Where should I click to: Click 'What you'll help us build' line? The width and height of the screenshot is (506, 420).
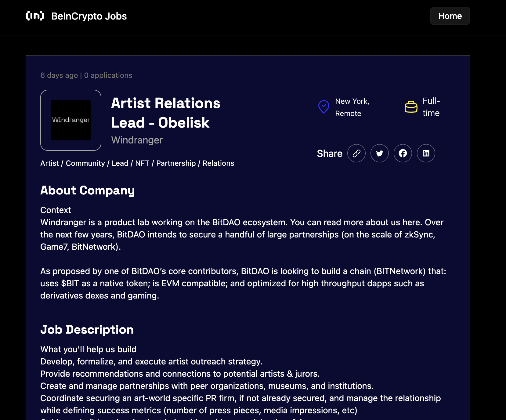[88, 349]
